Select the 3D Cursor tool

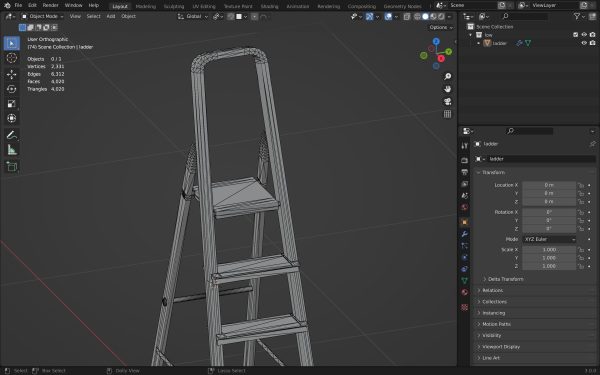(x=11, y=58)
